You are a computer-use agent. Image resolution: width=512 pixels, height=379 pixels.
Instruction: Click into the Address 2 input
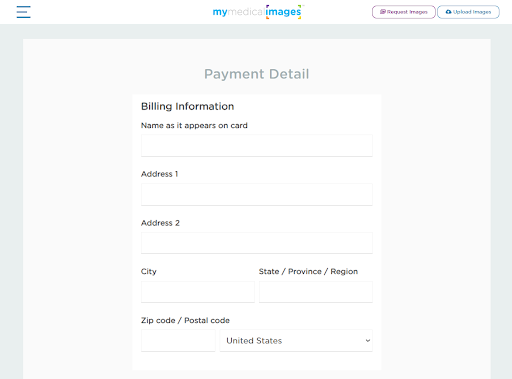pyautogui.click(x=257, y=243)
